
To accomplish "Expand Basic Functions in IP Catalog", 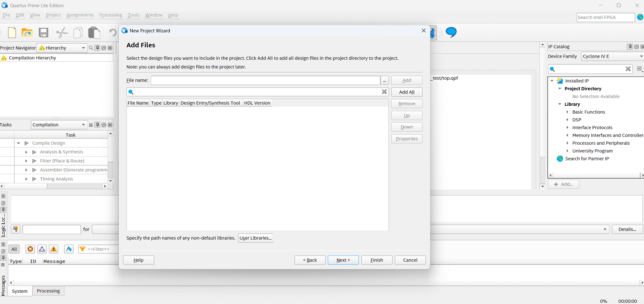I will point(567,112).
